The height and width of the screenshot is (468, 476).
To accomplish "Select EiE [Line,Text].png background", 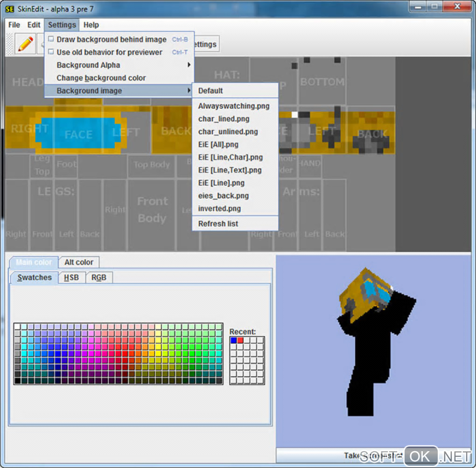I will click(x=235, y=170).
